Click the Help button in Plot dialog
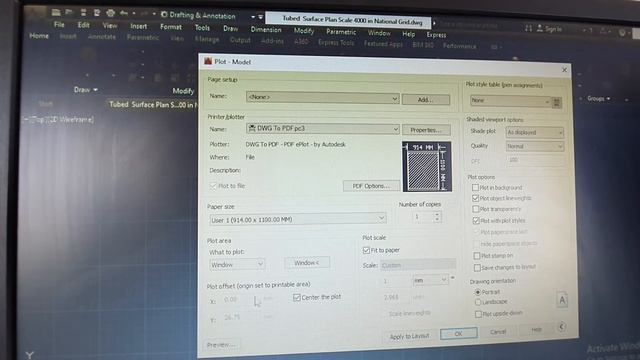Viewport: 640px width, 360px height. point(536,329)
